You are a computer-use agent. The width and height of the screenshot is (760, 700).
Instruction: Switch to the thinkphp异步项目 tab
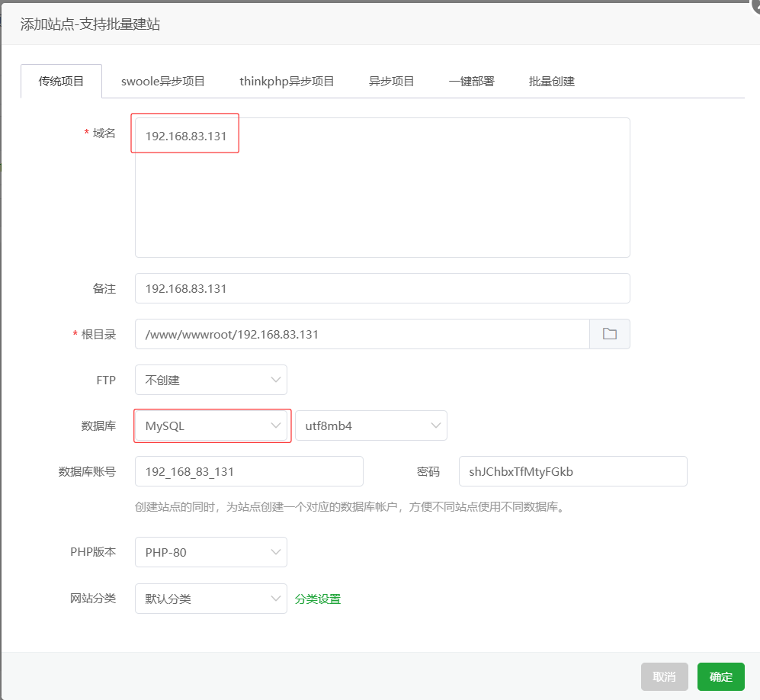(287, 82)
